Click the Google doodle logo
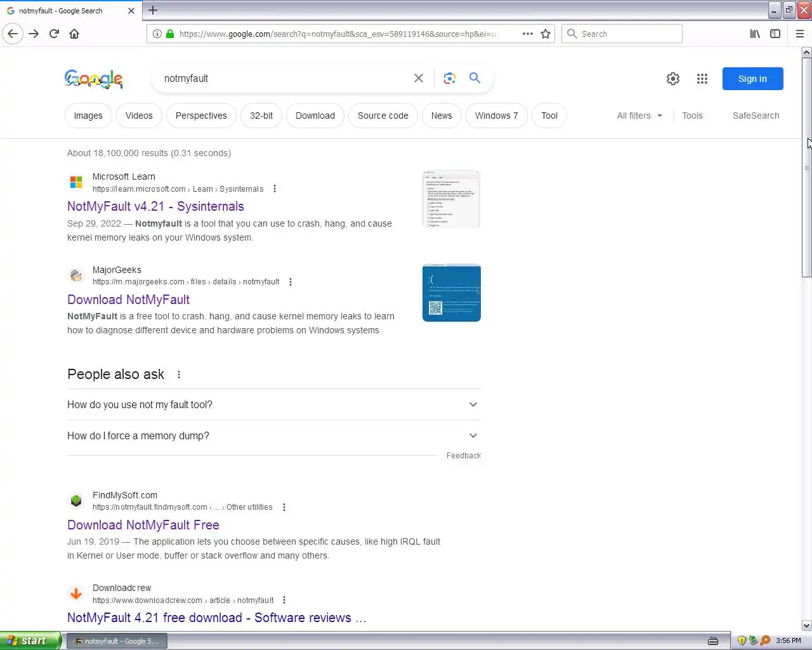Screen dimensions: 812x650 click(94, 79)
